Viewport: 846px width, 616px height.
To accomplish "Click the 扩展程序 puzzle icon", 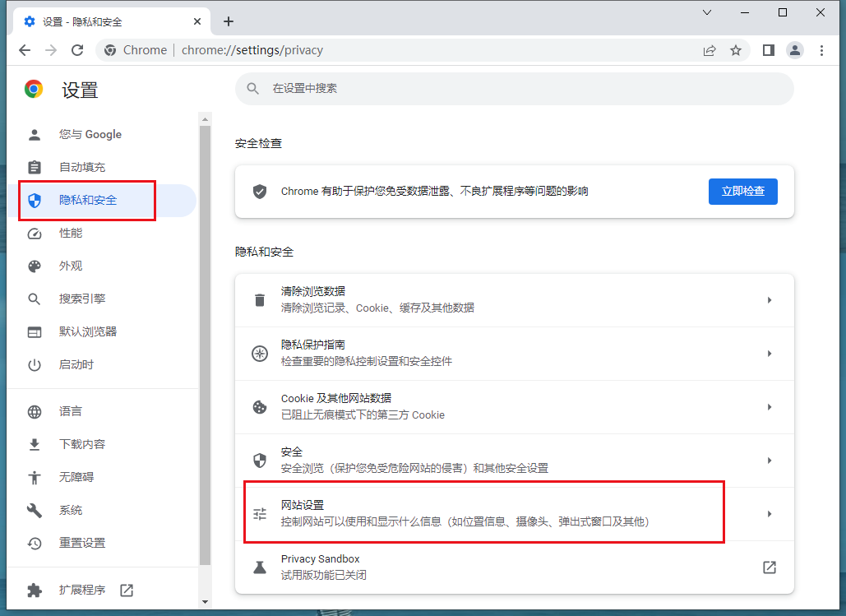I will point(34,590).
